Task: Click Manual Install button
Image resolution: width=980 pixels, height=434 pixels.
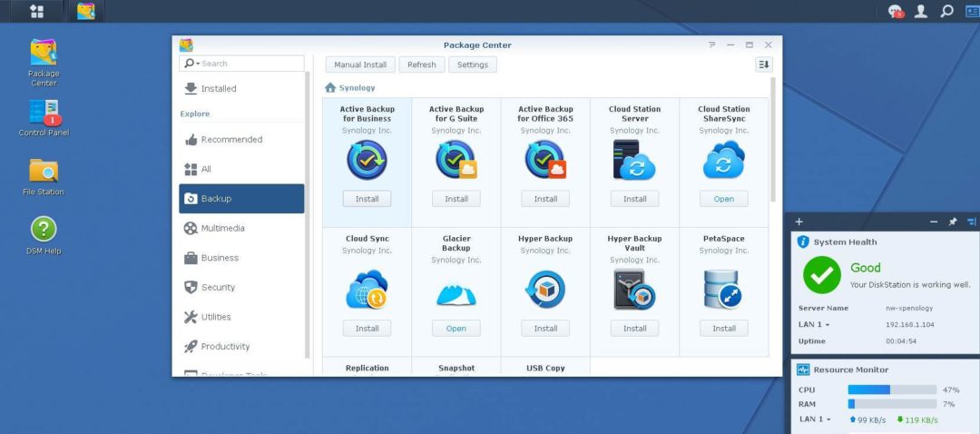Action: tap(360, 64)
